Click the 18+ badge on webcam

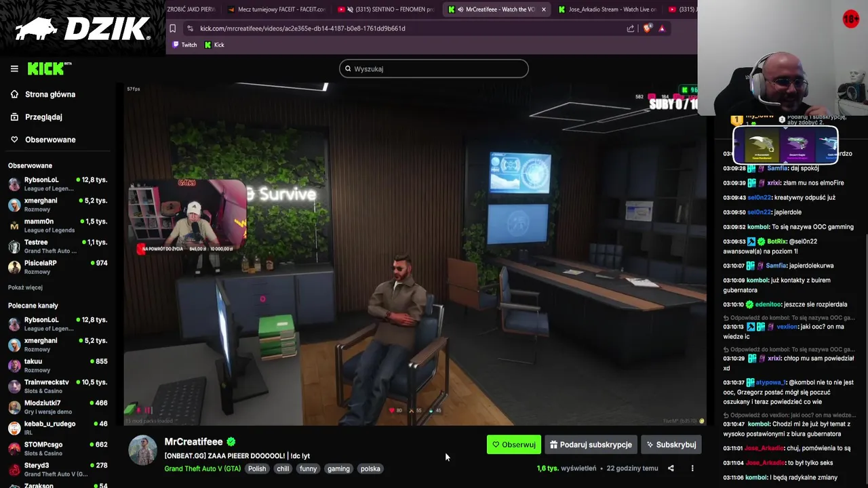pos(851,20)
